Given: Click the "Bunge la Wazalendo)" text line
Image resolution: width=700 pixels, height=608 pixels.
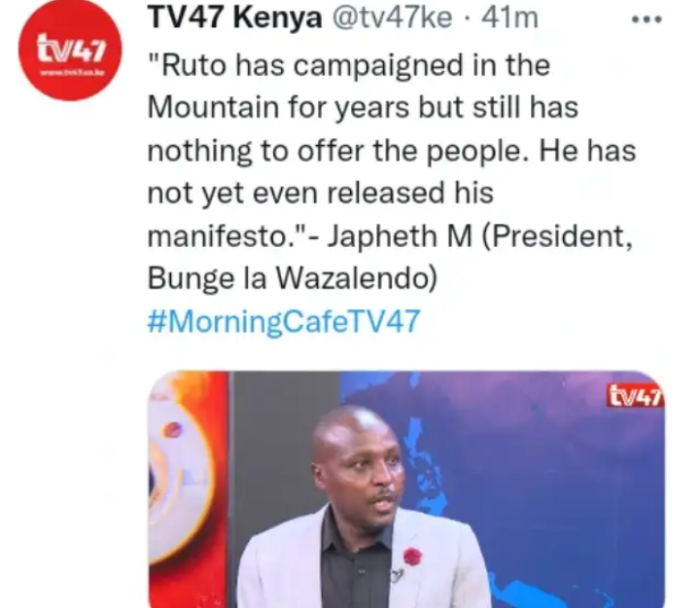Looking at the screenshot, I should 293,278.
